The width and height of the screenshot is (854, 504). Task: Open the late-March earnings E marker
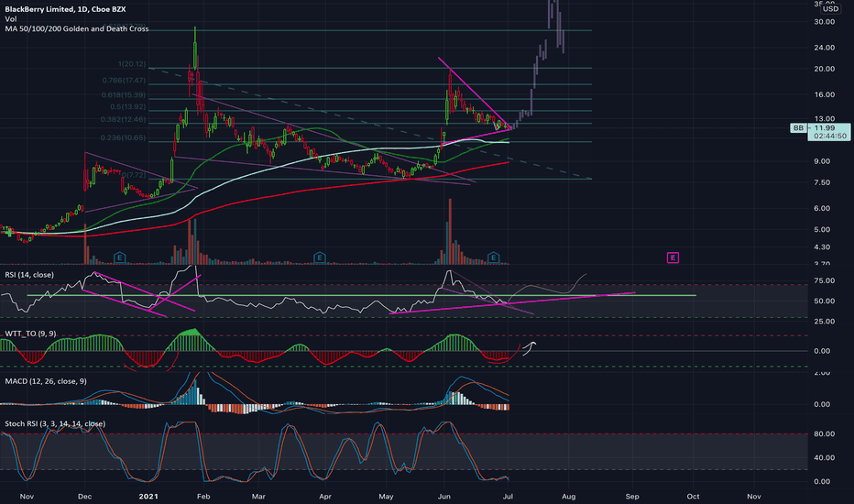tap(320, 257)
